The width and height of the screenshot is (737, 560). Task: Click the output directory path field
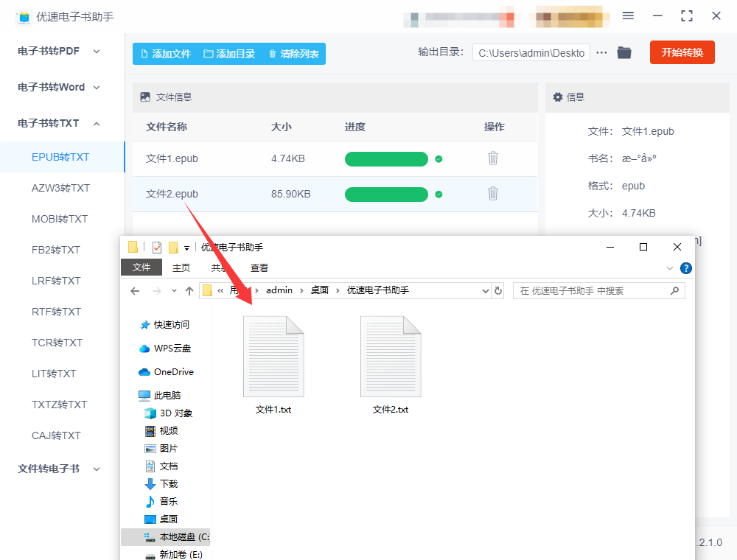531,53
